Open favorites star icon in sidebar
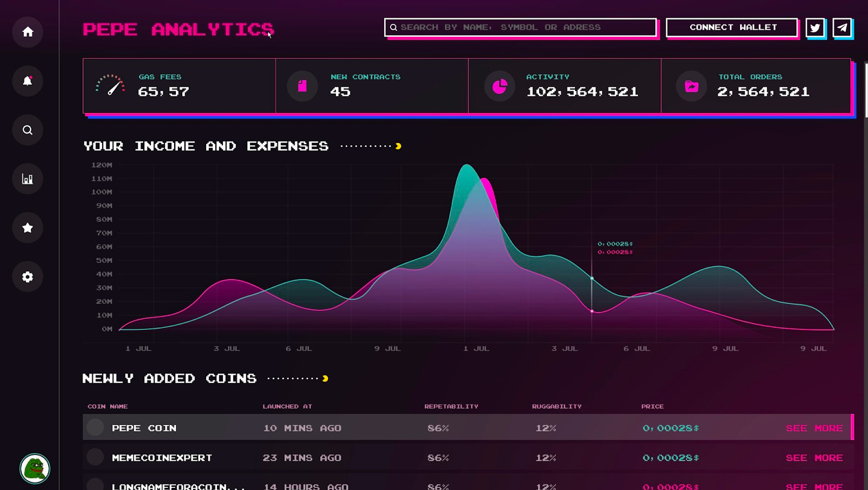 click(28, 228)
